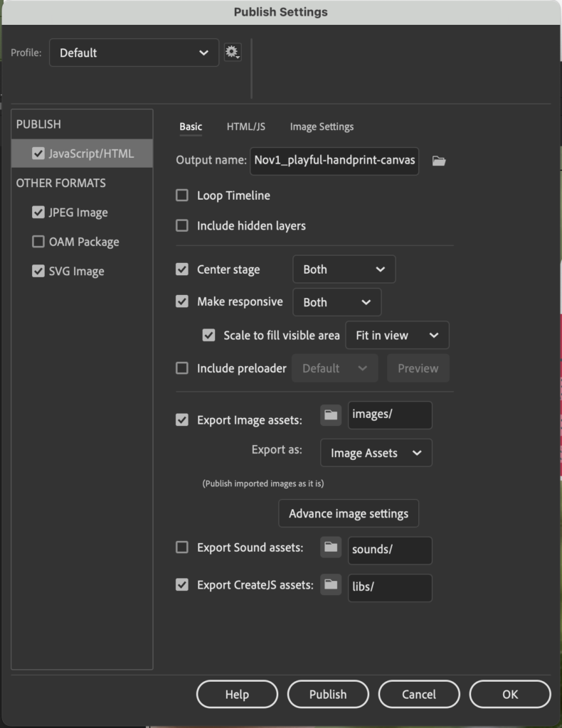Open folder picker for Export Sound assets
Screen dimensions: 562x728
[x=330, y=550]
